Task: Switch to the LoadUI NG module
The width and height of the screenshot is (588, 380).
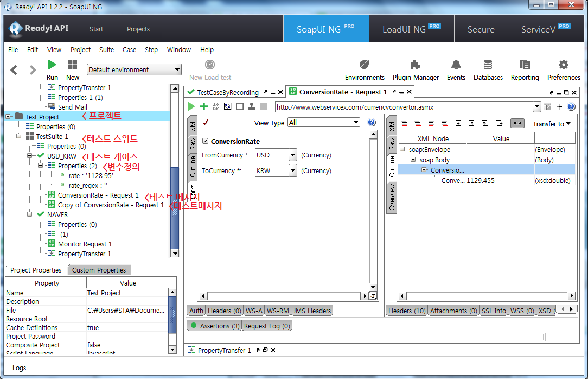Action: (x=411, y=29)
